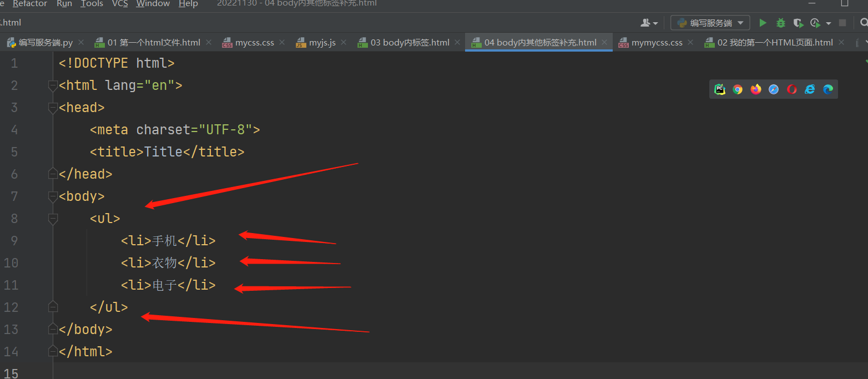Open the Refactor menu
This screenshot has width=868, height=379.
[30, 4]
